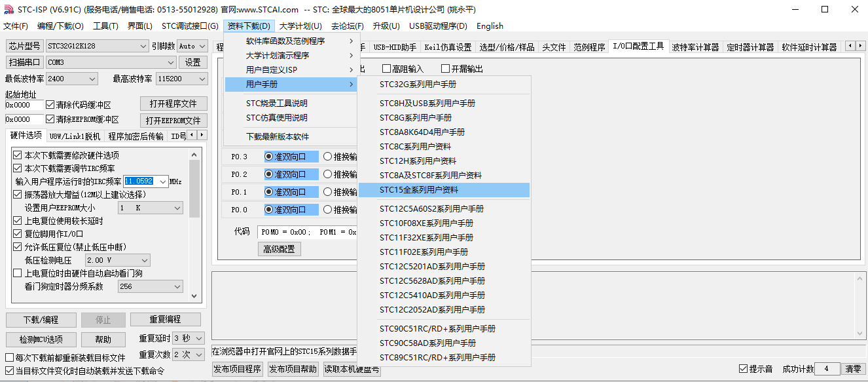
Task: Open the 文件(F) menu
Action: [16, 26]
